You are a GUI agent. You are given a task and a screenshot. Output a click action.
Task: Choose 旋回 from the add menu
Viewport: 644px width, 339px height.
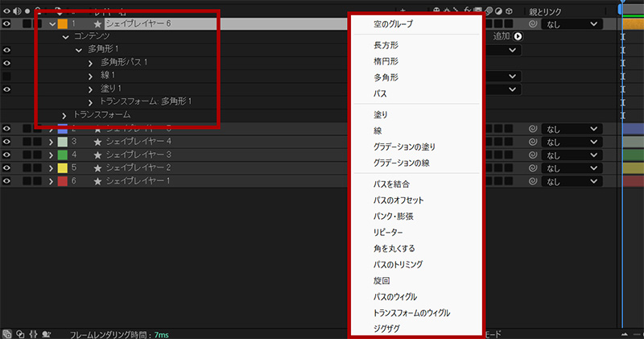382,281
